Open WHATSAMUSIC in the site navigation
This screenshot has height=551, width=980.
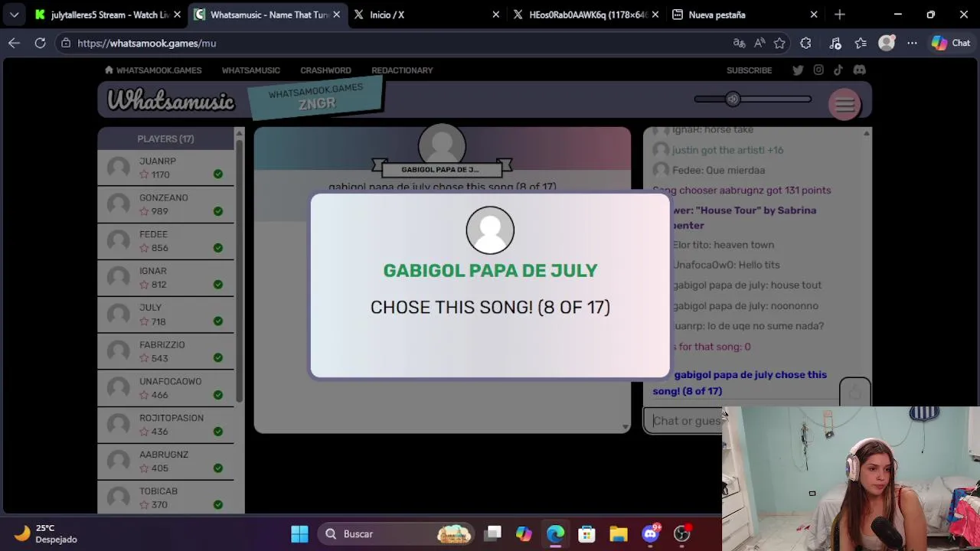click(x=250, y=70)
